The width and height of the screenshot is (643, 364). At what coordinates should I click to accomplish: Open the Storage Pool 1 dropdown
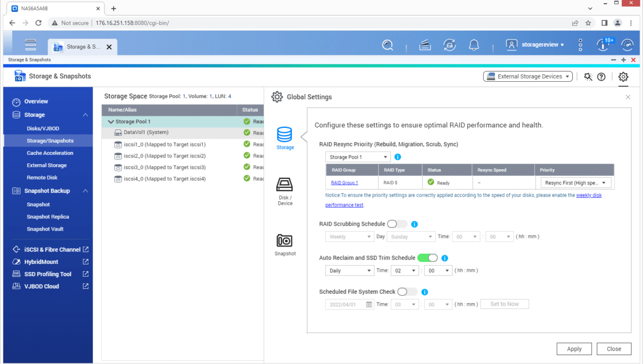[x=358, y=157]
